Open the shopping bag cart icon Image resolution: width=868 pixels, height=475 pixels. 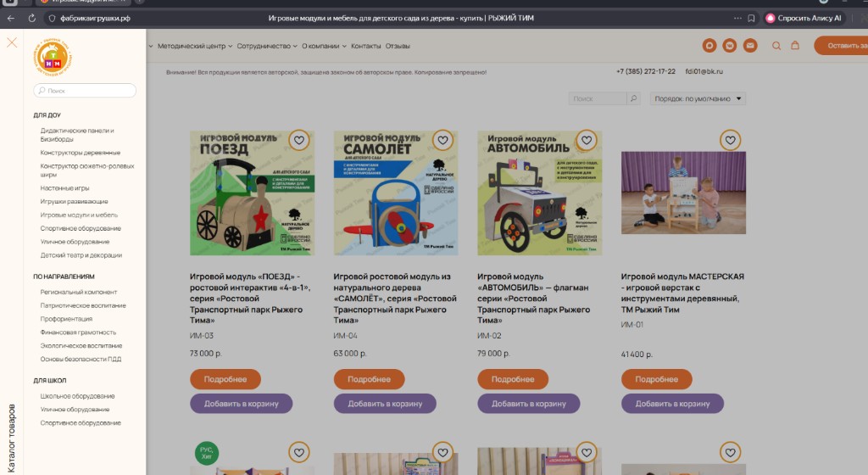pyautogui.click(x=795, y=46)
